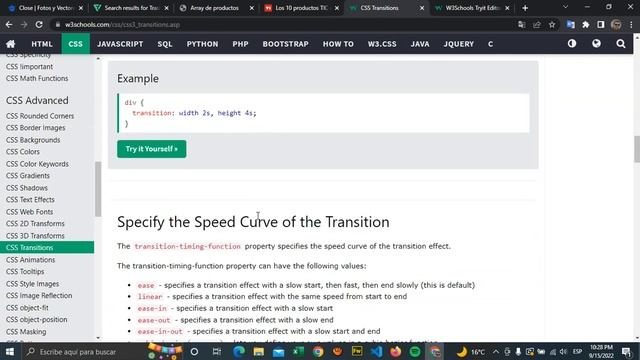Click the page vertical scrollbar thumb
640x360 pixels.
(637, 149)
